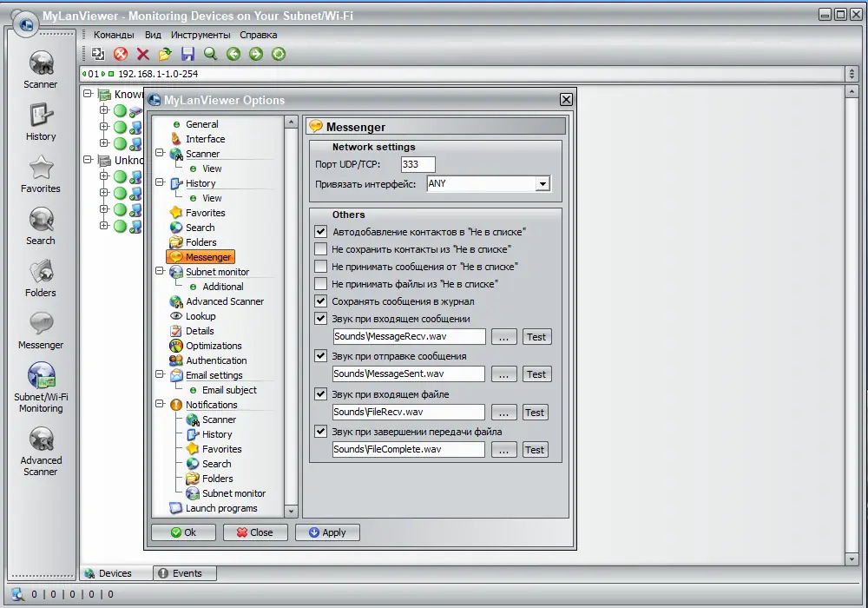868x608 pixels.
Task: Toggle 'Звук при завершении передачи файла' checkbox
Action: click(320, 432)
